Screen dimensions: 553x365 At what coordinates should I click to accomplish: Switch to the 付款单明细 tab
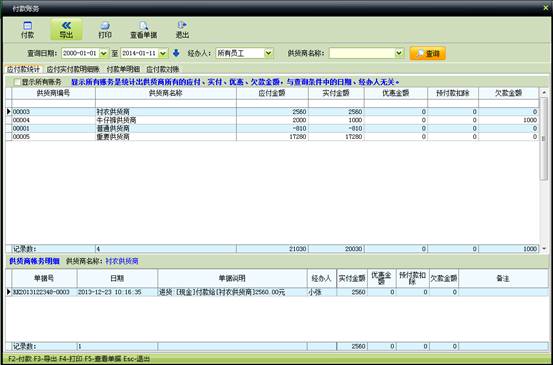(123, 69)
